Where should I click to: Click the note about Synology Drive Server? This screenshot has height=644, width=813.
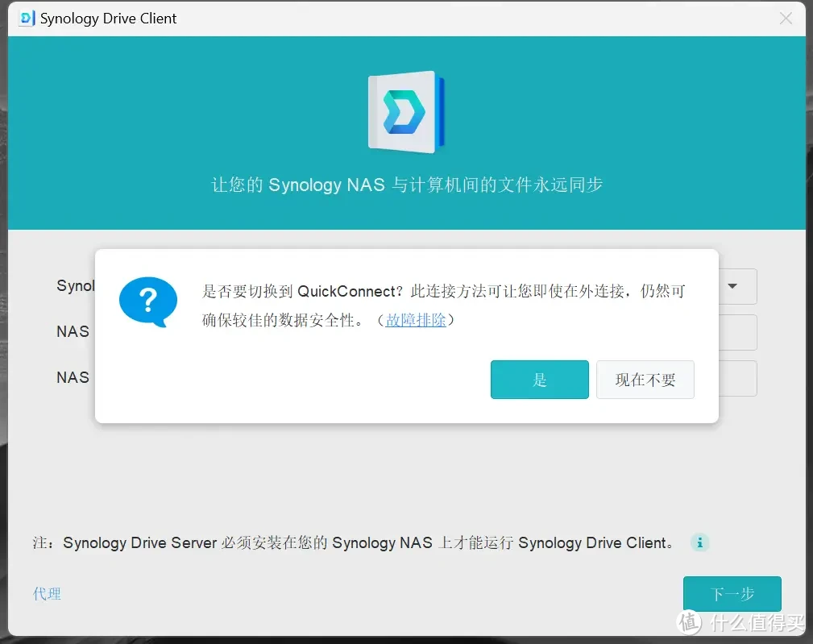[x=353, y=543]
